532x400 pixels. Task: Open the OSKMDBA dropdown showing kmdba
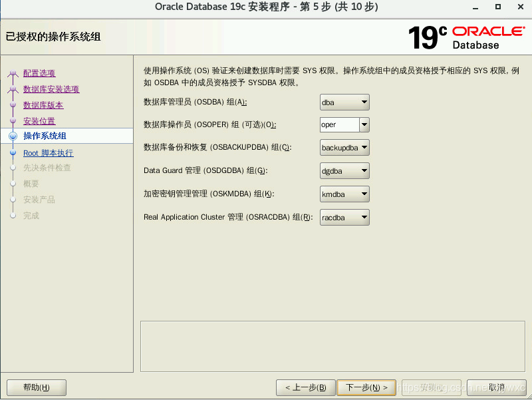344,194
